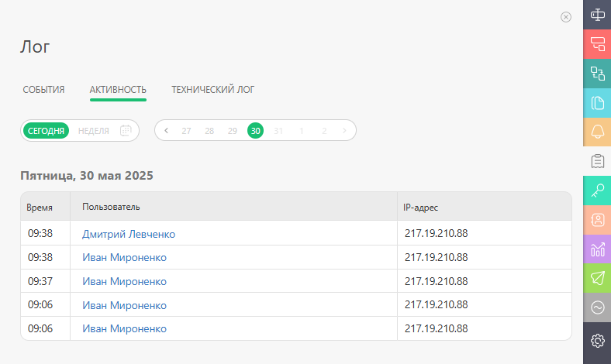This screenshot has height=364, width=611.
Task: Select day 29 in date strip
Action: (233, 131)
